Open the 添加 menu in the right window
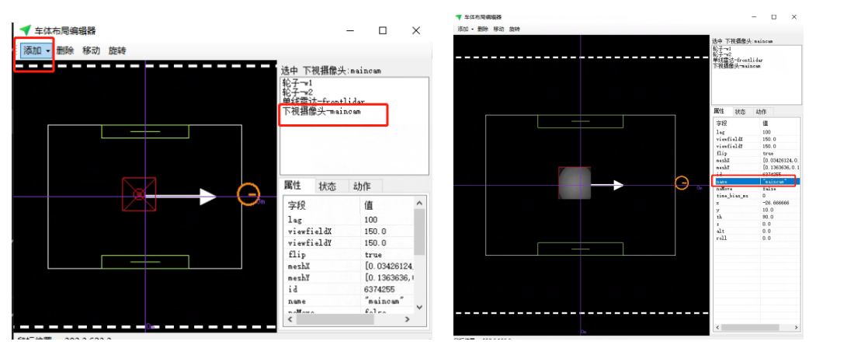This screenshot has height=345, width=868. point(464,29)
